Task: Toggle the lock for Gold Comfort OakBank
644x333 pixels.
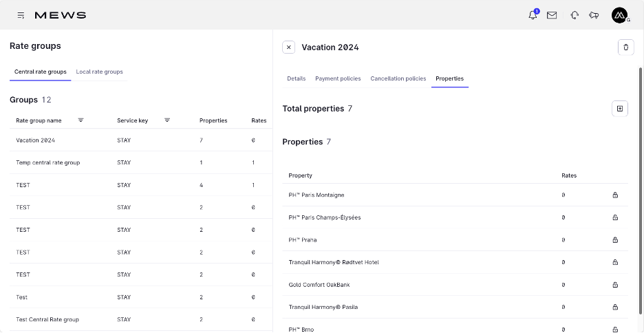Action: click(615, 285)
